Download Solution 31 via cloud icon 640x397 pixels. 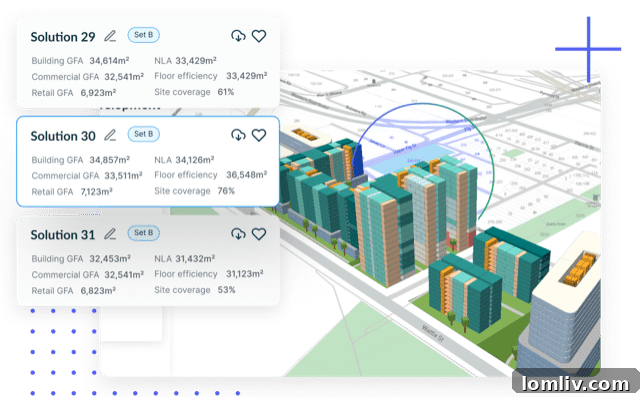pyautogui.click(x=238, y=234)
